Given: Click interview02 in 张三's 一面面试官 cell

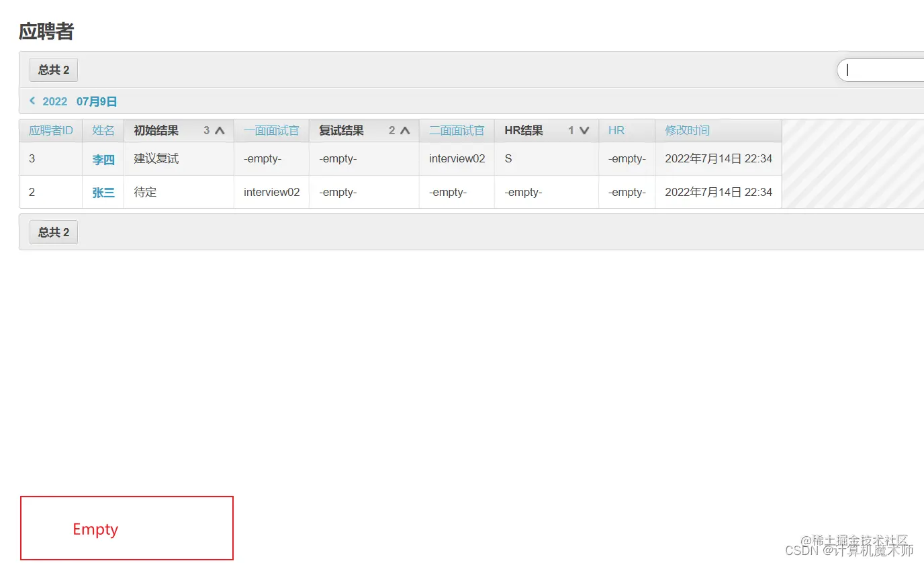Looking at the screenshot, I should [x=272, y=192].
